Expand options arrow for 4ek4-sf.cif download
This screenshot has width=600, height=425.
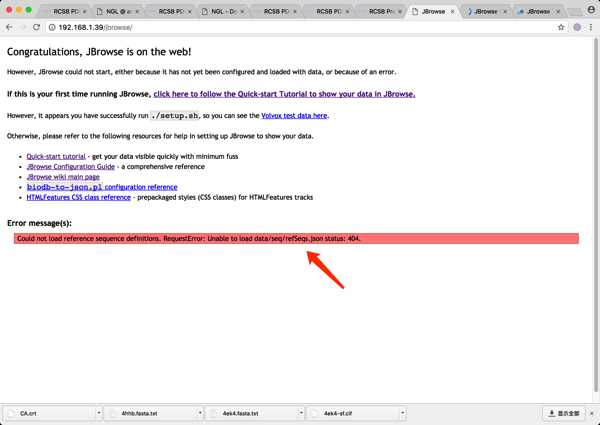pyautogui.click(x=403, y=413)
